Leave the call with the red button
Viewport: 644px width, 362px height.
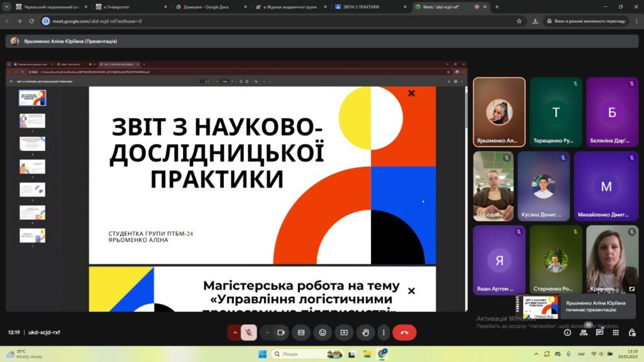[x=404, y=332]
